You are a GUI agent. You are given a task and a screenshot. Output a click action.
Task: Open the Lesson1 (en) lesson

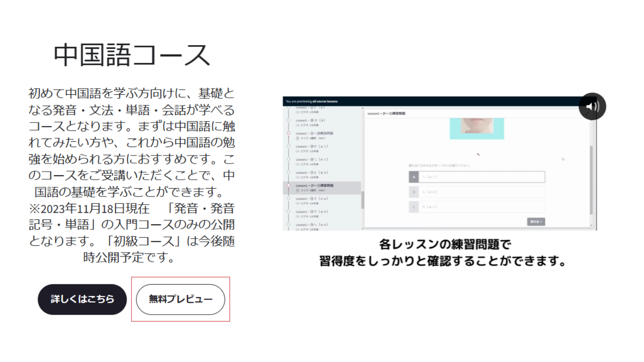coord(312,225)
